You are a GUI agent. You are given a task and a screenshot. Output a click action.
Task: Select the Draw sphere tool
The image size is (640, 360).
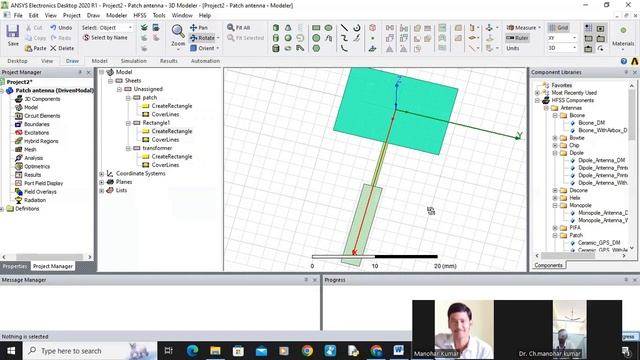288,38
